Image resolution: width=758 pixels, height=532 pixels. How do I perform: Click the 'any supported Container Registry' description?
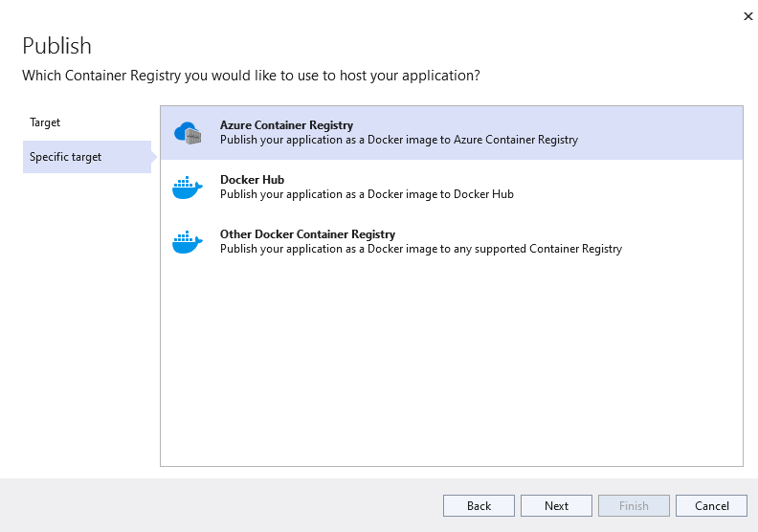click(420, 249)
